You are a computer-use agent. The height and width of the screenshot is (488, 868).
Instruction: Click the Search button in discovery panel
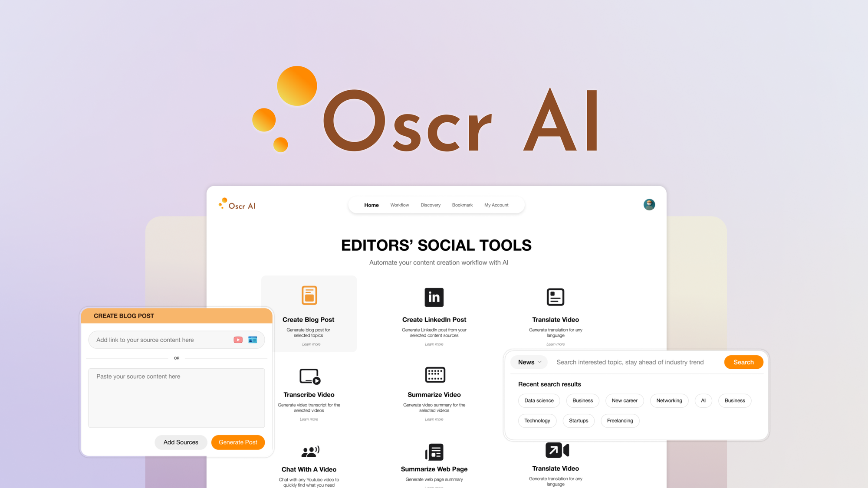tap(743, 362)
